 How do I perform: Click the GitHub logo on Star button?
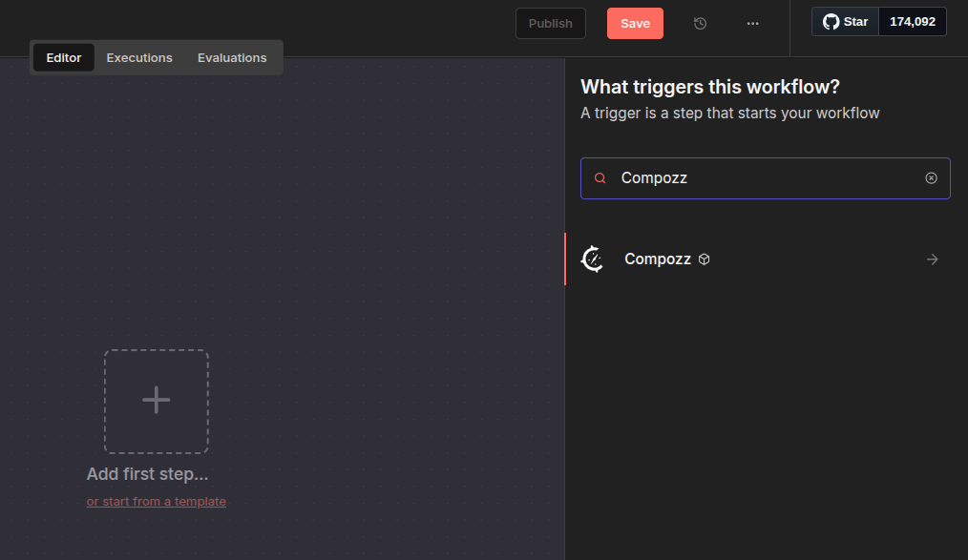point(831,22)
